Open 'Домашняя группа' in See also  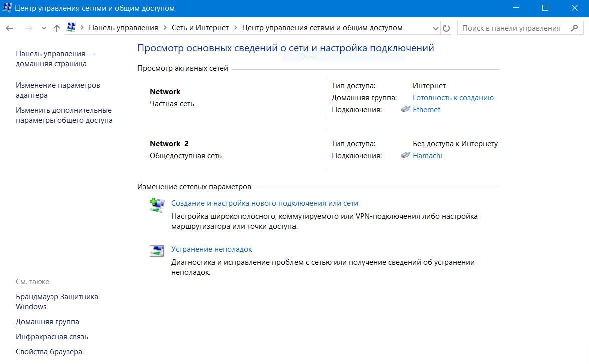(47, 322)
